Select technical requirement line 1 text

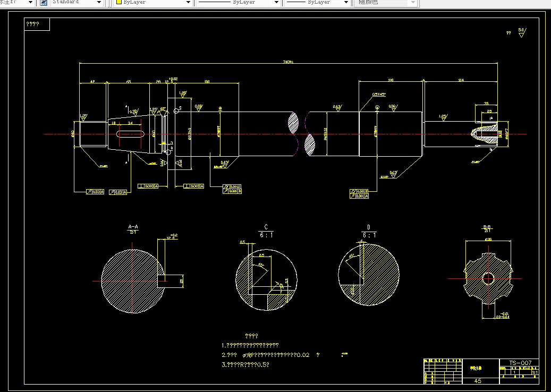[x=250, y=345]
